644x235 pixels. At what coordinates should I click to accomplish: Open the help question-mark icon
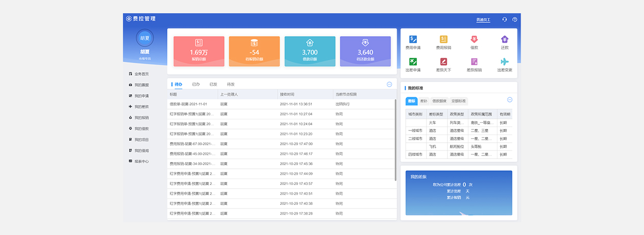[515, 20]
